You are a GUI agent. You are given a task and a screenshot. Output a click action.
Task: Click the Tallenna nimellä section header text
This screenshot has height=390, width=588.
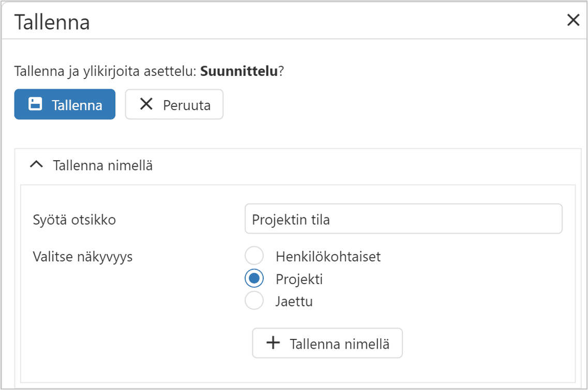102,166
